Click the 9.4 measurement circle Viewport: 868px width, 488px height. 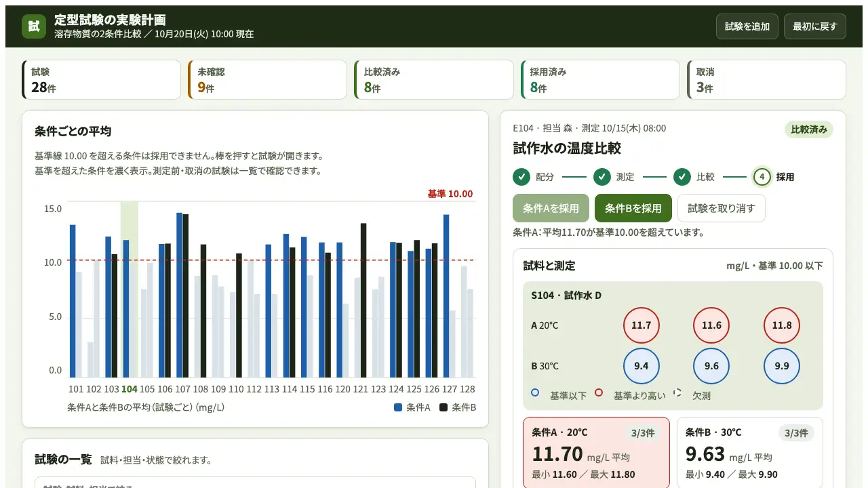(x=641, y=366)
